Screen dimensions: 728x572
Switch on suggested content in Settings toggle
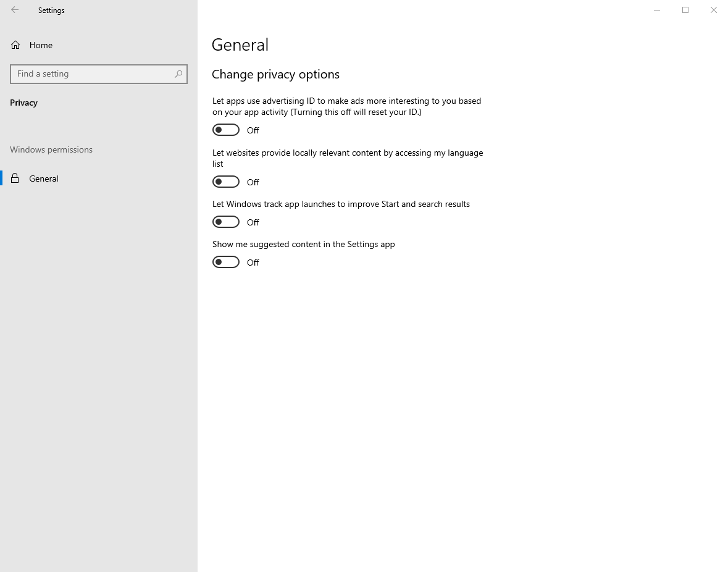point(226,262)
